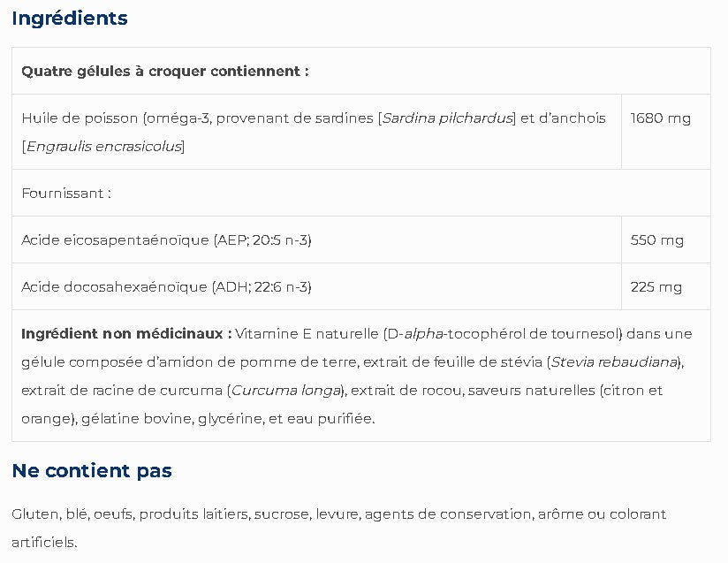Click the 'Ne contient pas' heading
Screen dimensions: 728x563
[x=92, y=471]
